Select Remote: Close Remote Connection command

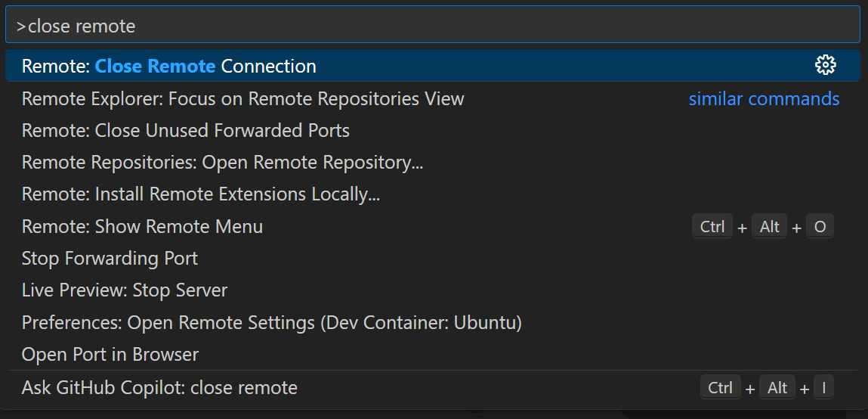[169, 67]
